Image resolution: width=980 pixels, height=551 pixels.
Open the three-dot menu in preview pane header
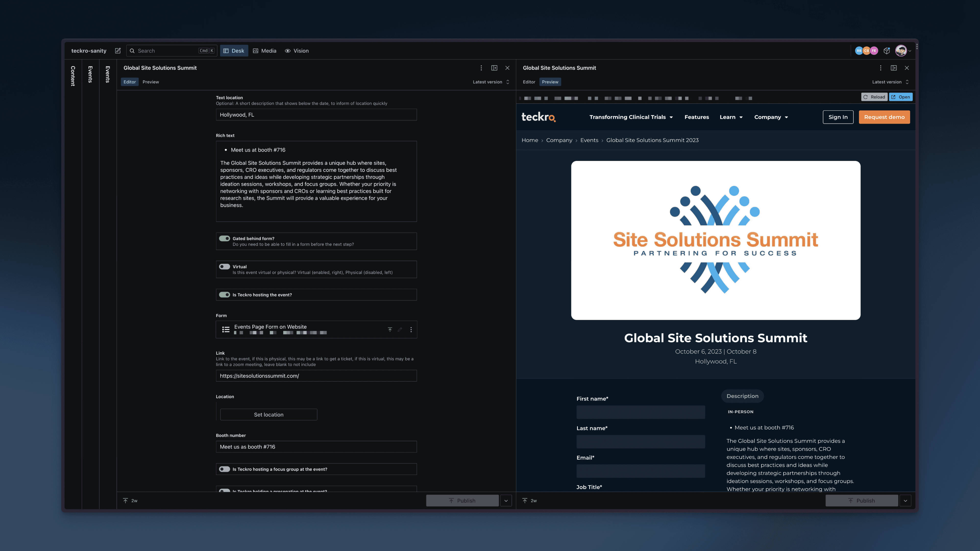click(881, 68)
